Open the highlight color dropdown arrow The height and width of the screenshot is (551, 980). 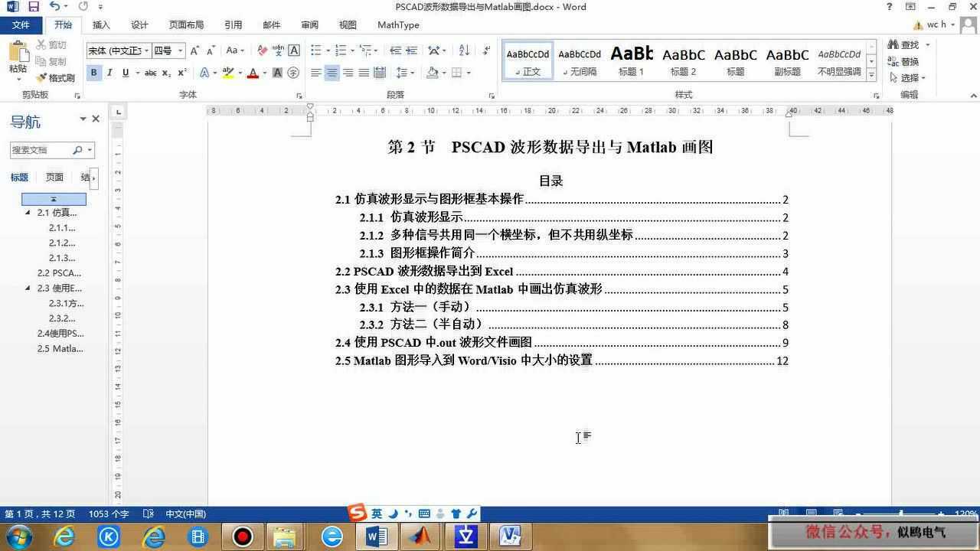[x=240, y=73]
